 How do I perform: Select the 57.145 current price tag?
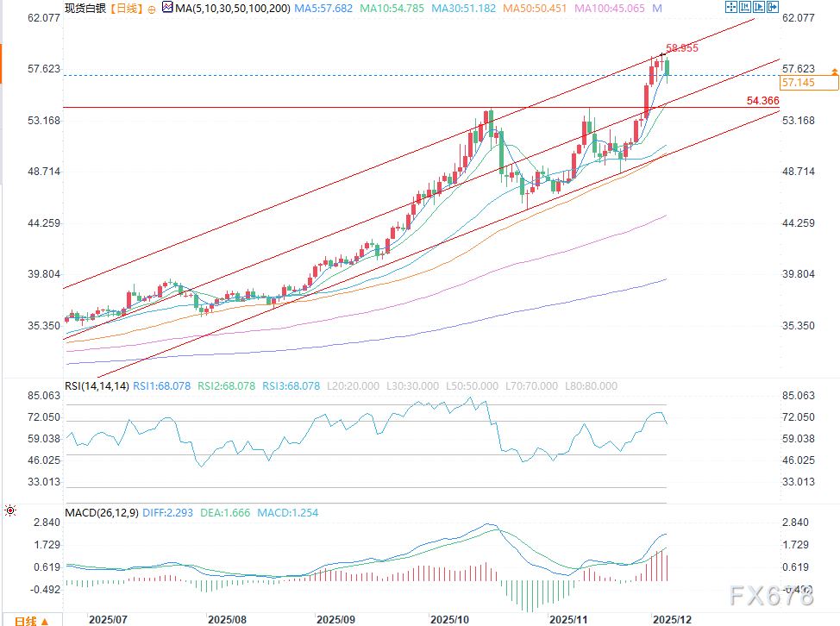[x=809, y=83]
